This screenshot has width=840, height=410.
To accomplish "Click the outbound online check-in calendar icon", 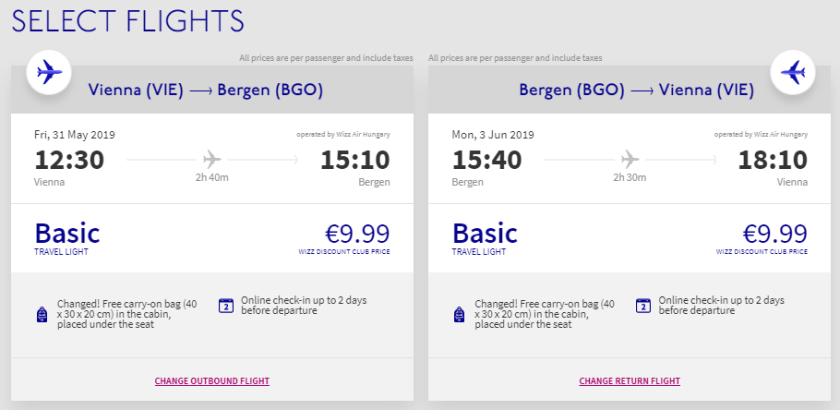I will (225, 305).
